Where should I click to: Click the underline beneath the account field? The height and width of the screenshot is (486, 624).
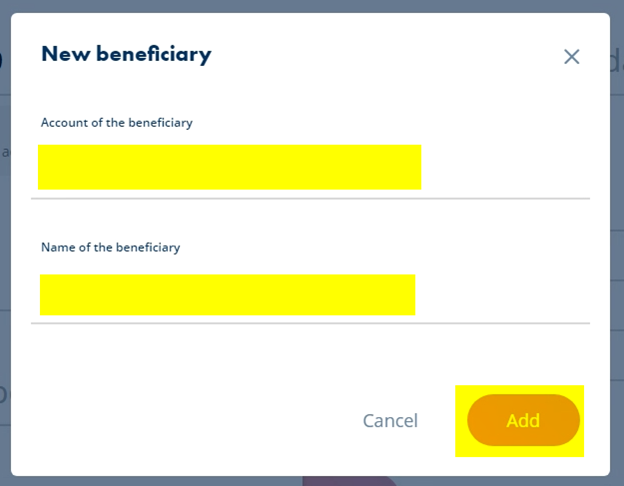[310, 198]
